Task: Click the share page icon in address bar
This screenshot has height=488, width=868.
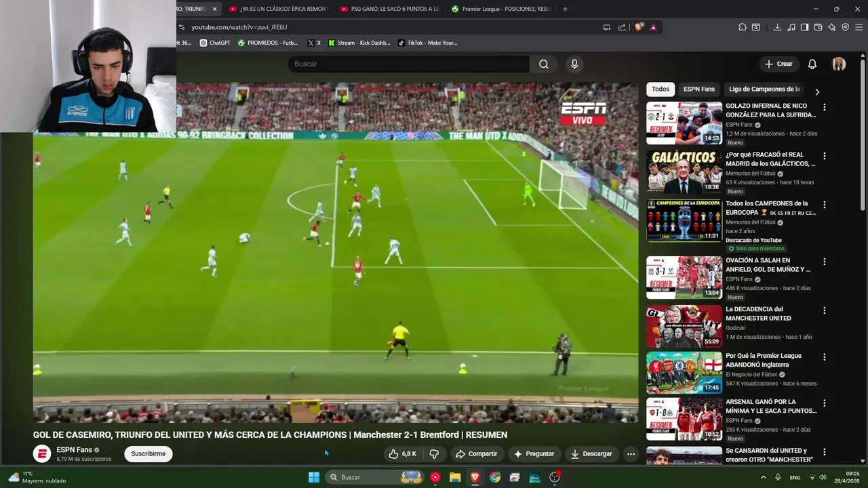Action: [622, 27]
